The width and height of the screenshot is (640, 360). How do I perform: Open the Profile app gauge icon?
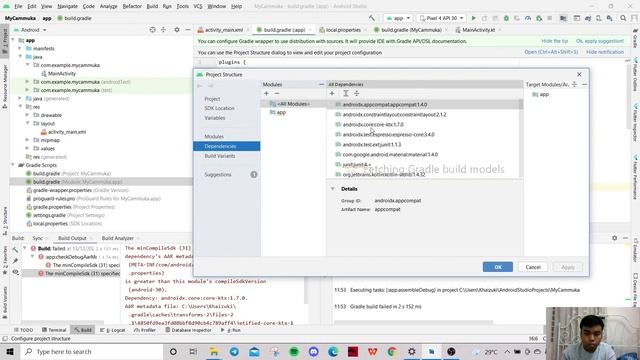(x=528, y=18)
